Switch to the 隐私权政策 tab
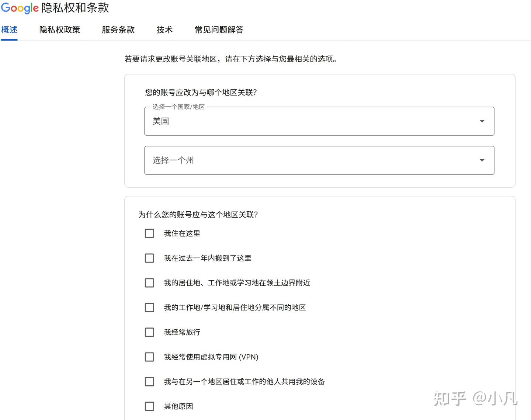This screenshot has height=420, width=531. (x=60, y=30)
